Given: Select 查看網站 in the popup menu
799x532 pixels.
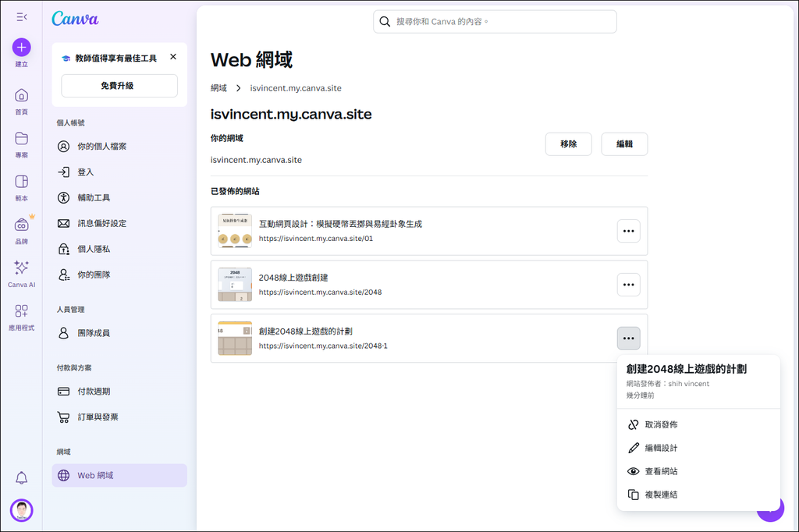Looking at the screenshot, I should 698,471.
